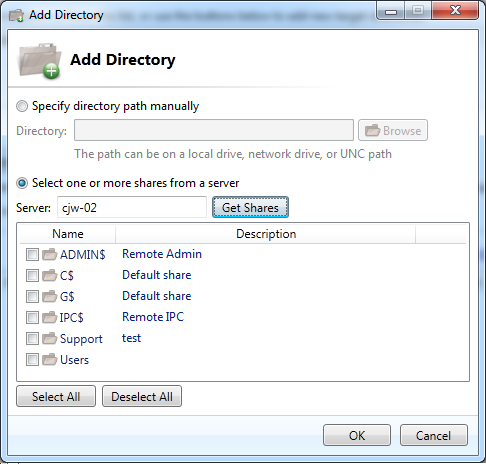The height and width of the screenshot is (464, 486).
Task: Click the Users share folder icon
Action: point(50,360)
